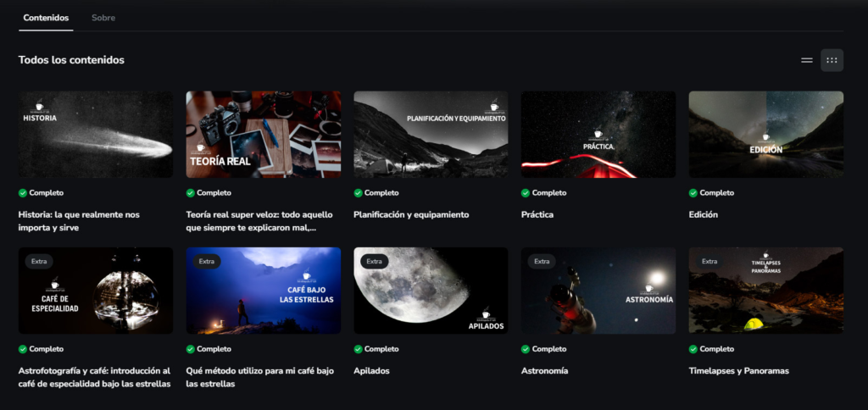Open Historia comet thumbnail
This screenshot has height=410, width=868.
coord(96,135)
